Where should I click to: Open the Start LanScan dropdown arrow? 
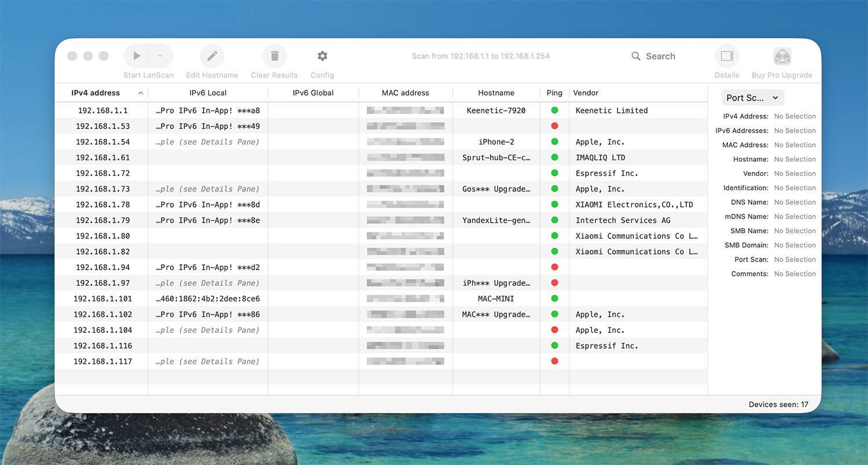[x=160, y=56]
